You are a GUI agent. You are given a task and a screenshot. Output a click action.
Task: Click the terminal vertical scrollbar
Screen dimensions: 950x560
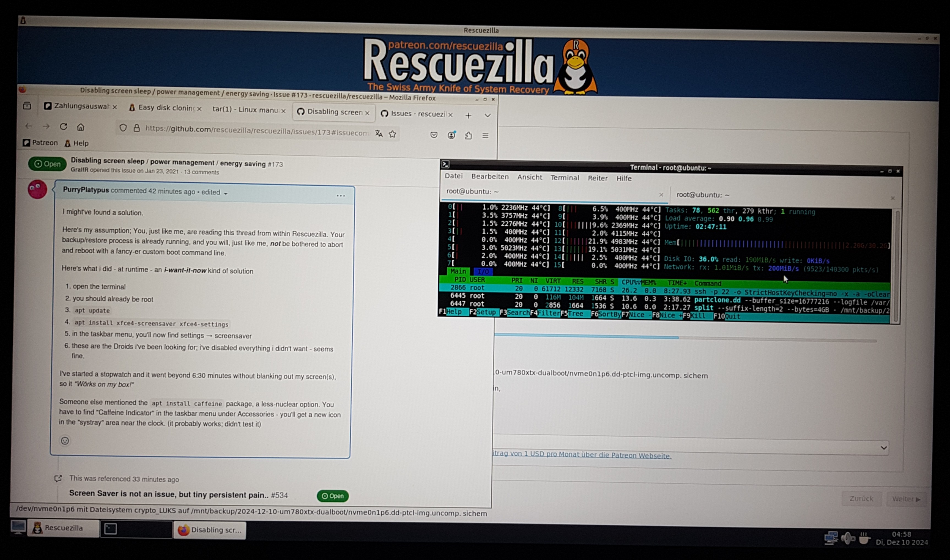pyautogui.click(x=896, y=267)
